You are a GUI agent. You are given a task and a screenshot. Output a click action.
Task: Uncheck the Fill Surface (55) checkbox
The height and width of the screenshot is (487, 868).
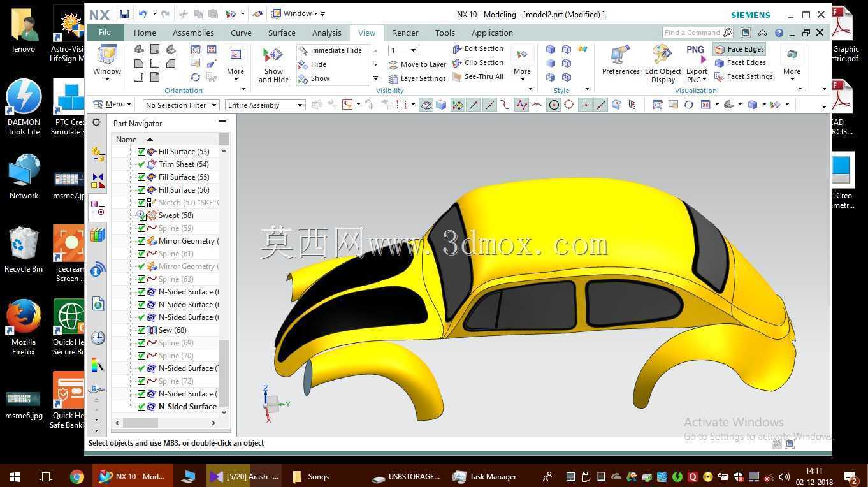point(141,177)
